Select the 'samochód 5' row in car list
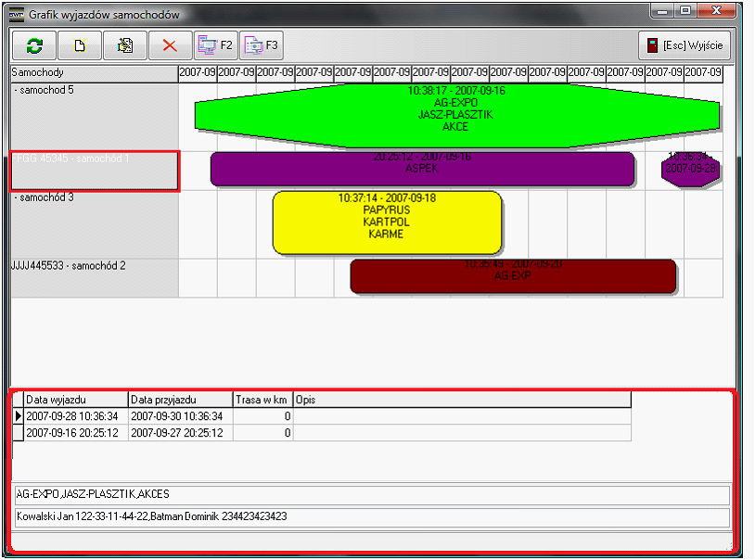Image resolution: width=755 pixels, height=560 pixels. [x=93, y=116]
